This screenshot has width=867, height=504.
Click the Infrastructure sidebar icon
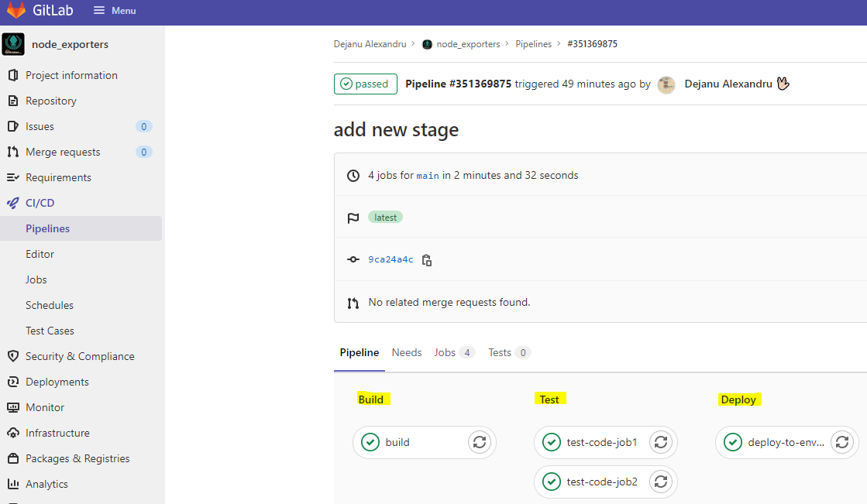click(13, 433)
